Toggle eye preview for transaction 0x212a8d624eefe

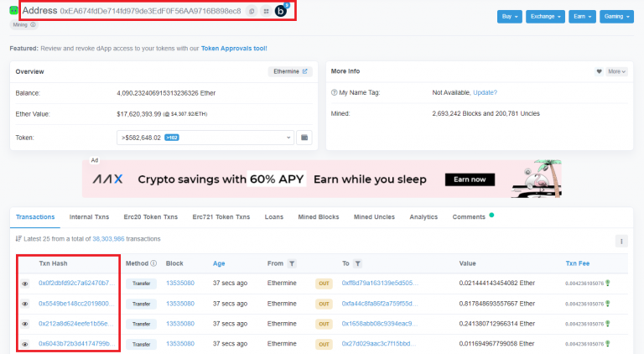click(x=25, y=324)
